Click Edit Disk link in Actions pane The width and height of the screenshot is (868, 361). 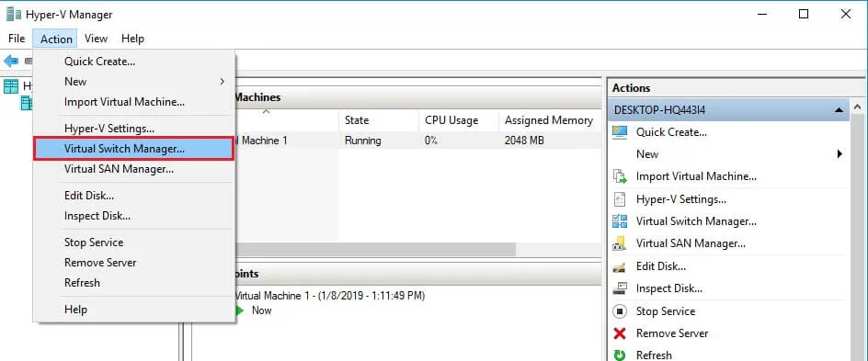click(661, 266)
